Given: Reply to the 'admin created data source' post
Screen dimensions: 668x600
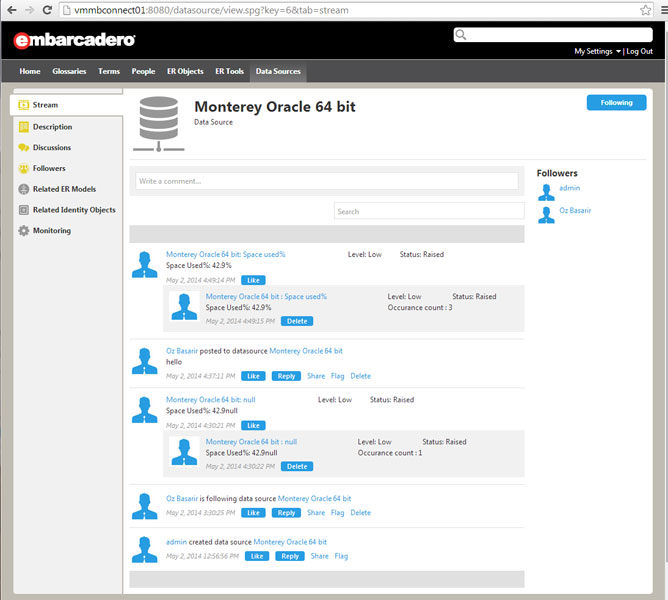Looking at the screenshot, I should coord(290,556).
